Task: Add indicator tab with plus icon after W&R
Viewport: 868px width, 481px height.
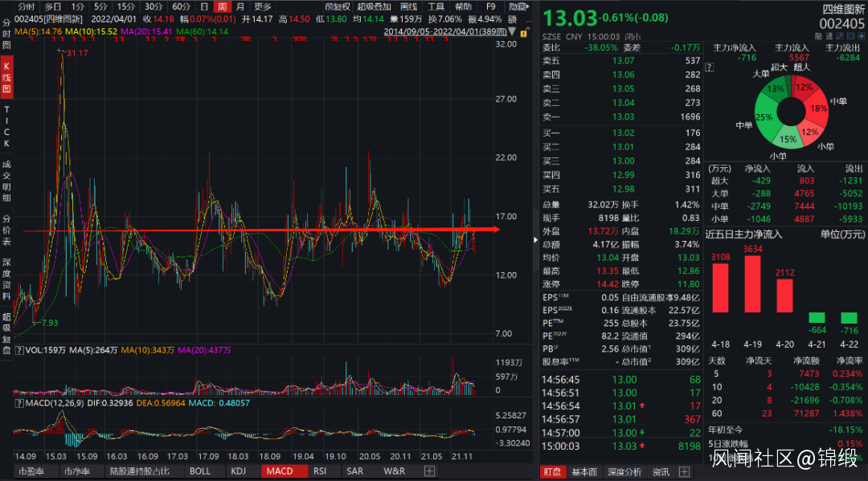Action: click(429, 471)
